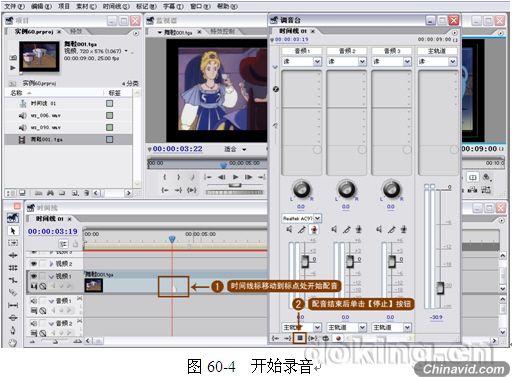Viewport: 512px width, 377px height.
Task: Click Play button under the monitor preview
Action: [235, 177]
